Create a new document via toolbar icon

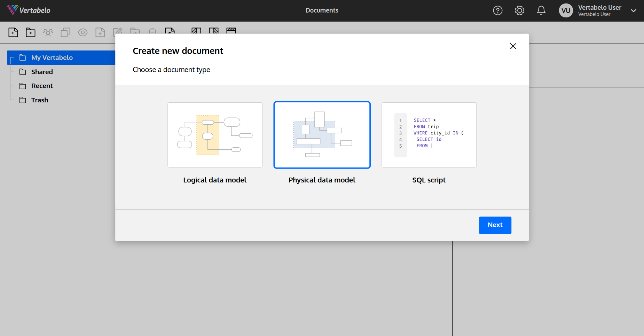pos(13,32)
